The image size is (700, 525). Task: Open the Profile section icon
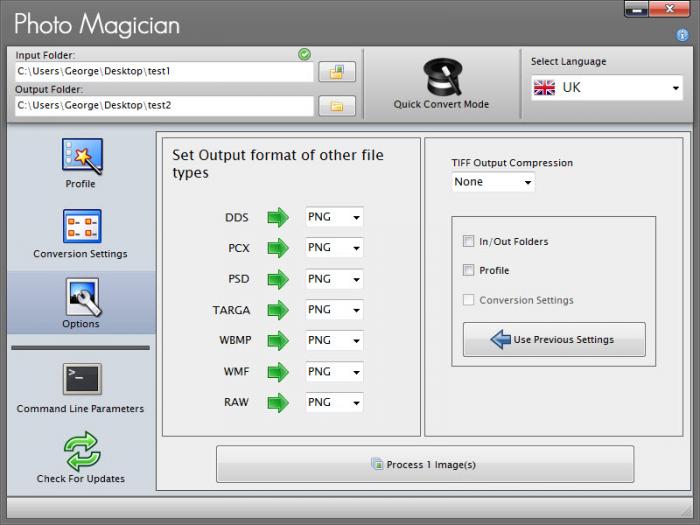click(x=82, y=157)
